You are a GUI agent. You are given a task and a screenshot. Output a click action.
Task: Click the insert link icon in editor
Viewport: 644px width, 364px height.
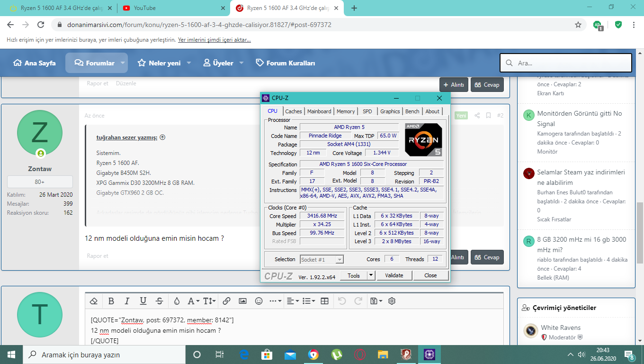[226, 301]
